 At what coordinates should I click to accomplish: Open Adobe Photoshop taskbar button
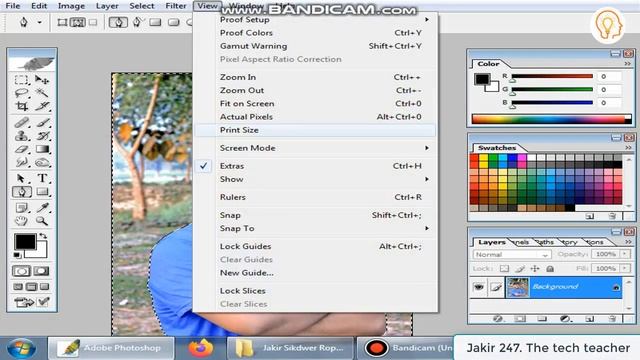[x=111, y=348]
